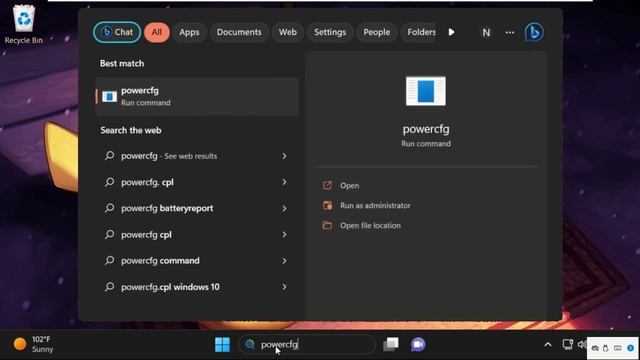Click the Open file location folder icon

coord(327,225)
